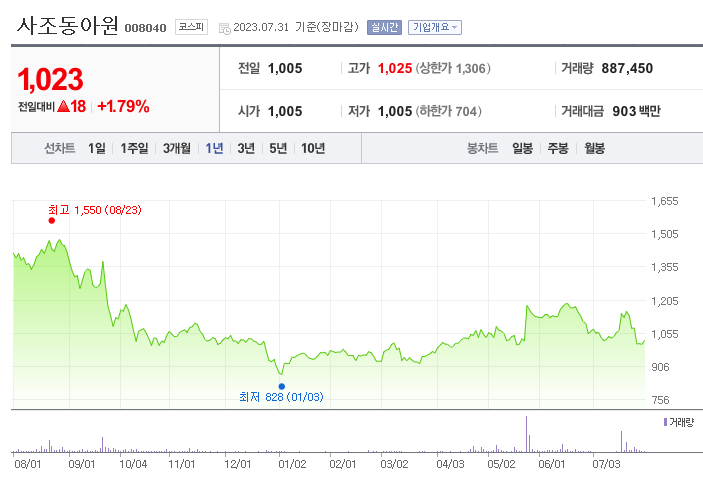Click the 1,205 price axis label
The width and height of the screenshot is (703, 487).
664,301
